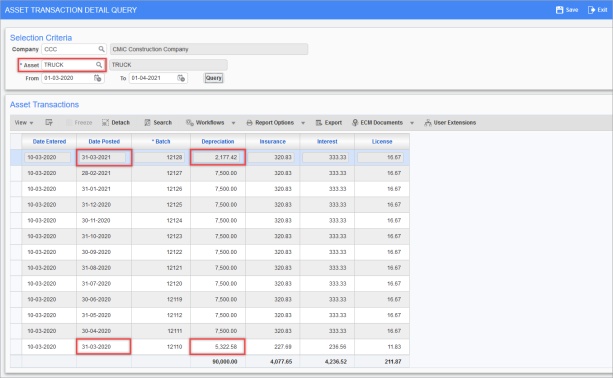
Task: Select Date Posted cell 31-01-2021
Action: pyautogui.click(x=104, y=189)
